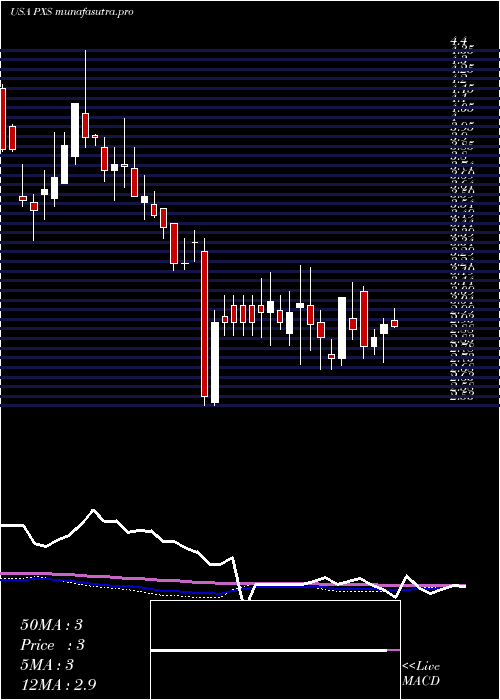
Task: Click the '<<Live MACD' label
Action: point(421,674)
